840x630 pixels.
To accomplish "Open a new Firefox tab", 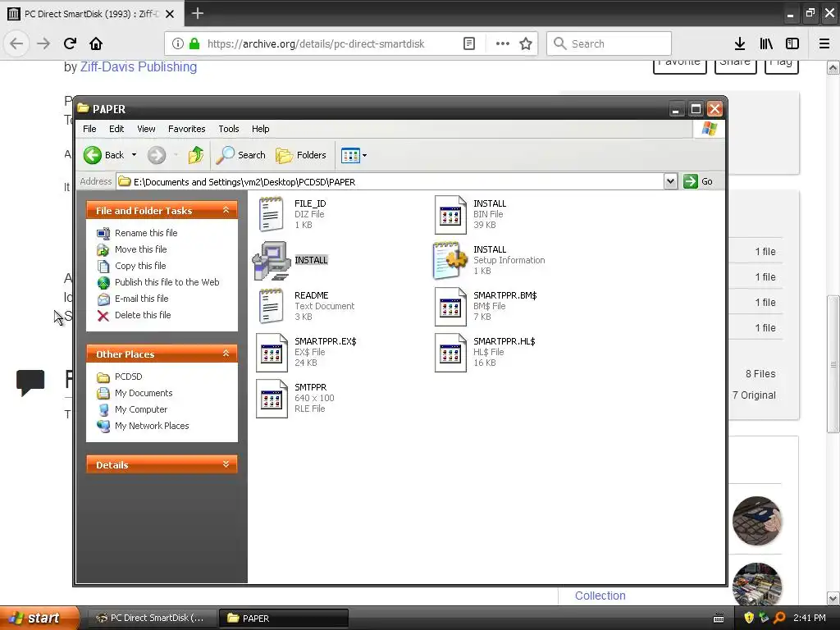I will (x=198, y=13).
